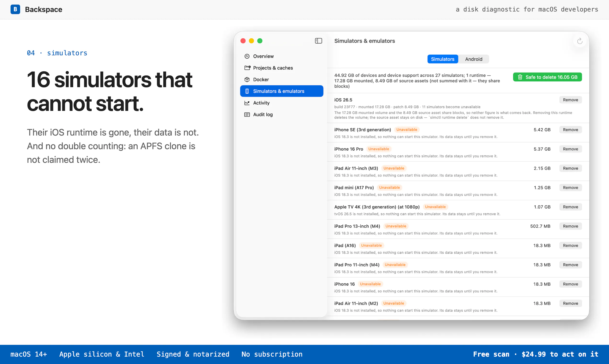This screenshot has width=609, height=364.
Task: Open Projects & caches in the sidebar
Action: 282,68
